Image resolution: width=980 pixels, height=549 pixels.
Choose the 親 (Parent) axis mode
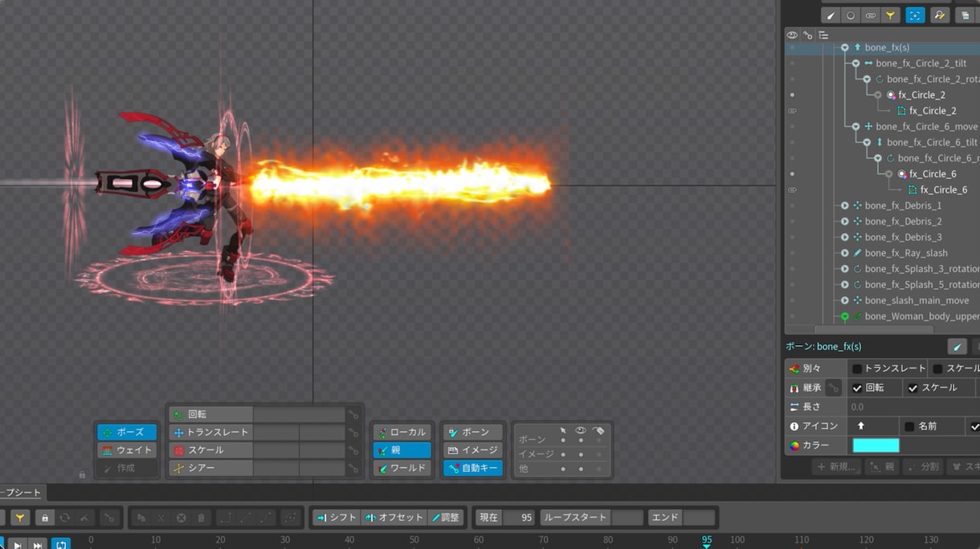pos(402,450)
